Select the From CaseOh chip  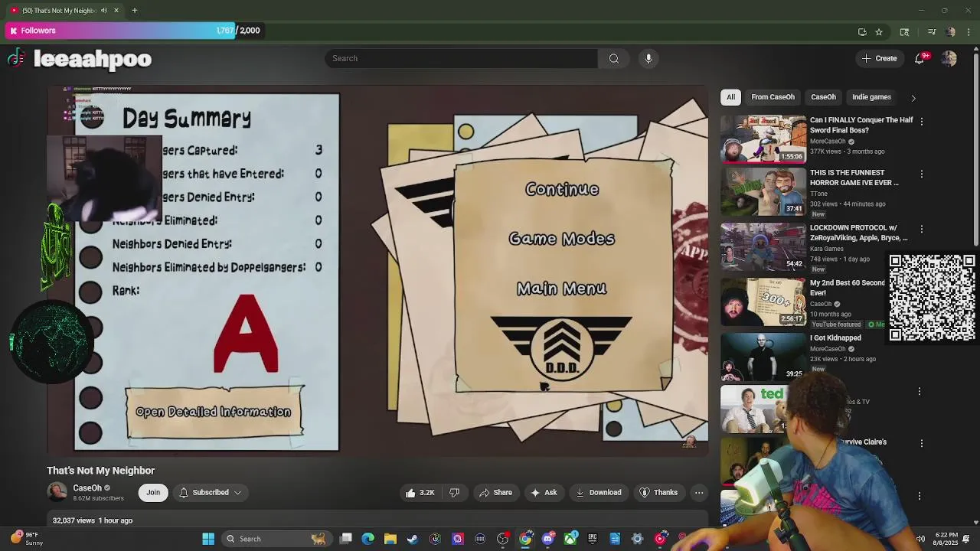click(x=773, y=97)
